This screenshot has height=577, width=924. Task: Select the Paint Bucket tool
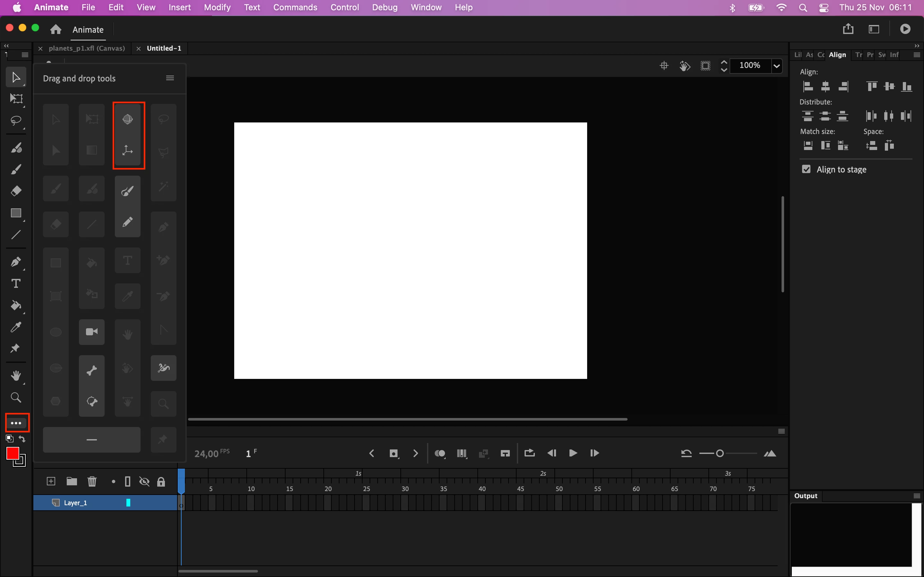pos(16,305)
